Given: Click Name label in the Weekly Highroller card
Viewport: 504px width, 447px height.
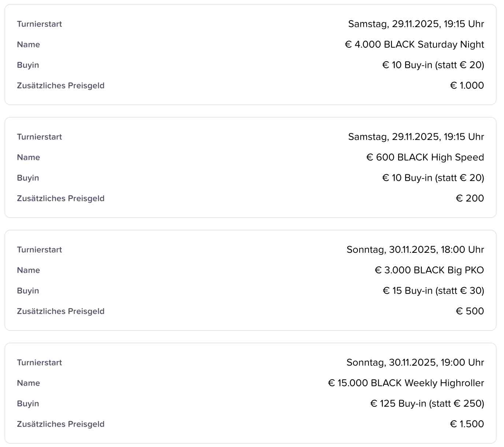Looking at the screenshot, I should pyautogui.click(x=29, y=383).
